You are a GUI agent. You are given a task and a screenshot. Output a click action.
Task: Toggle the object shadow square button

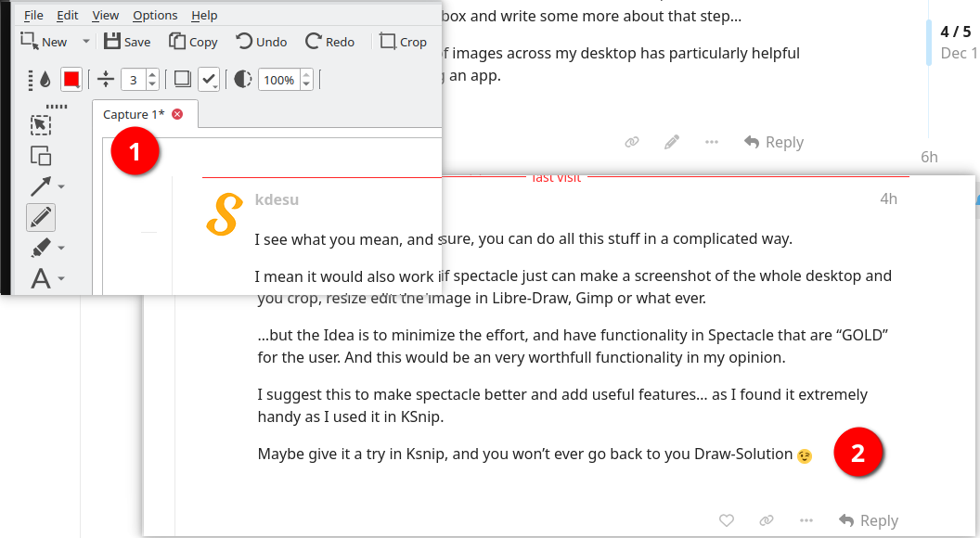pyautogui.click(x=183, y=80)
